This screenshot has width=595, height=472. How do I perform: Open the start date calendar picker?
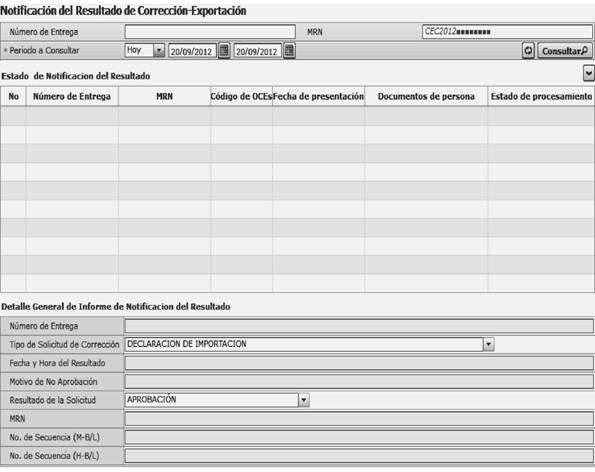coord(224,50)
